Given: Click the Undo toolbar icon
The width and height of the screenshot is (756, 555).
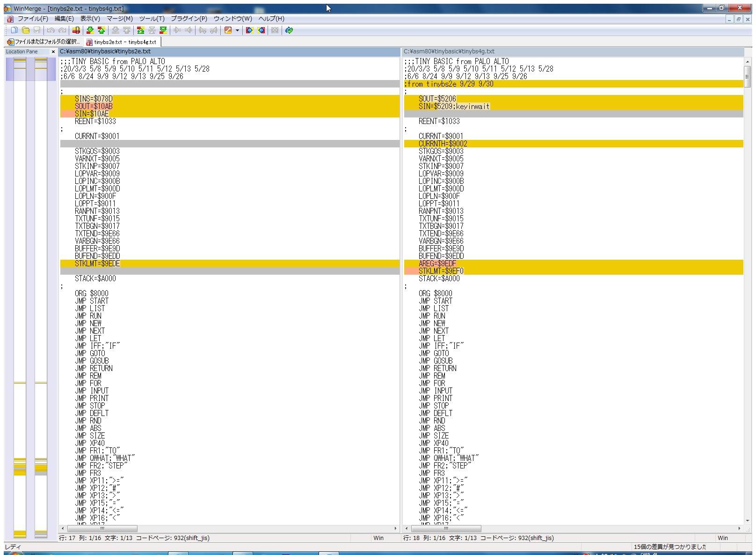Looking at the screenshot, I should 51,30.
